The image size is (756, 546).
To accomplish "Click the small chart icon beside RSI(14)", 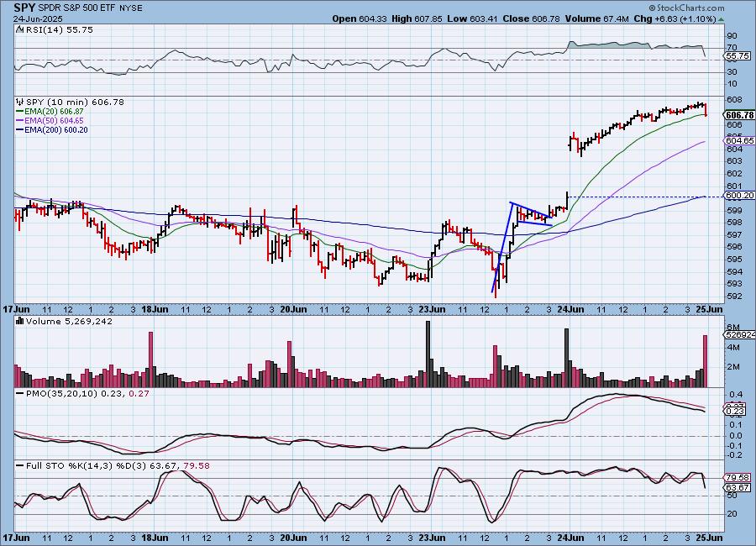I will 19,29.
